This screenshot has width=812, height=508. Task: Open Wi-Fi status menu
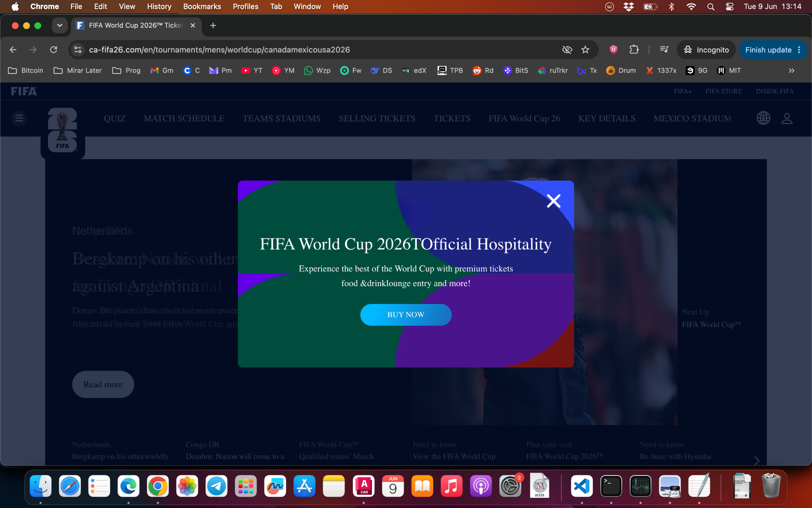[691, 6]
